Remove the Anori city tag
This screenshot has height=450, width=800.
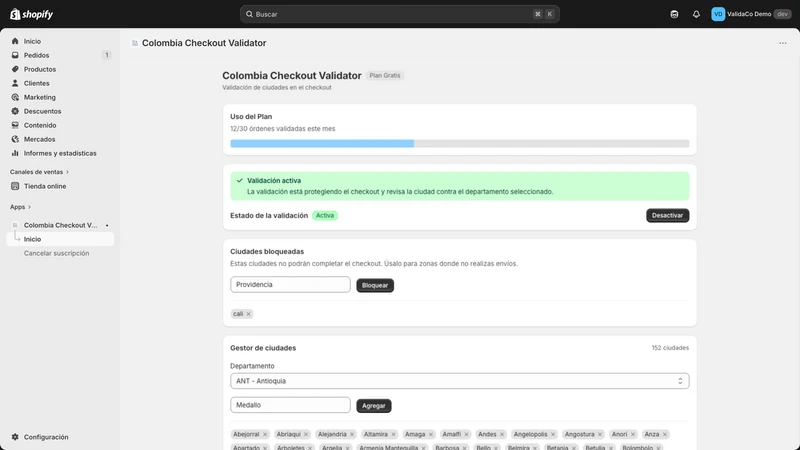click(633, 435)
